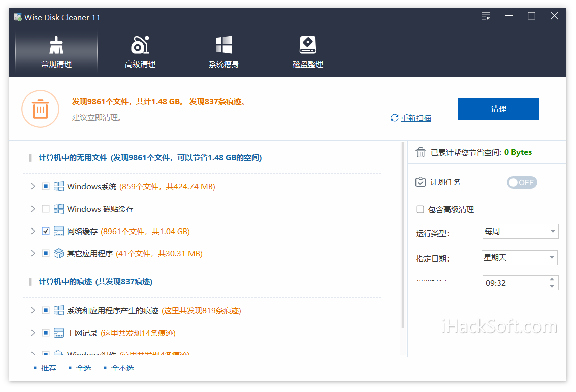Click the orange trash can icon

(41, 109)
